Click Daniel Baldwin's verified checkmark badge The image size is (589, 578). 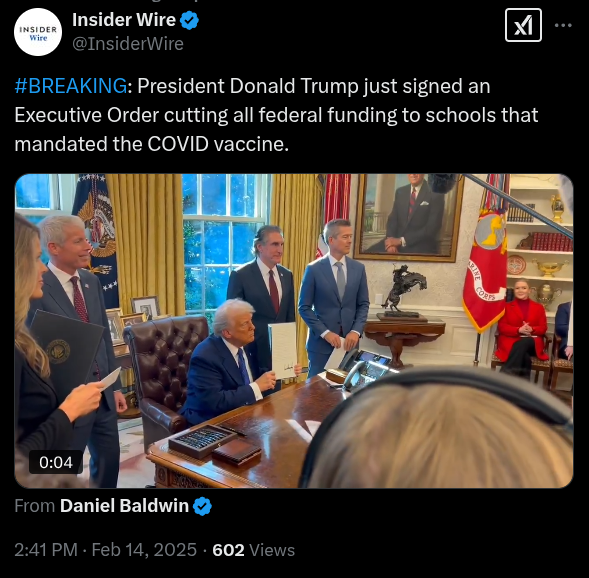[202, 506]
